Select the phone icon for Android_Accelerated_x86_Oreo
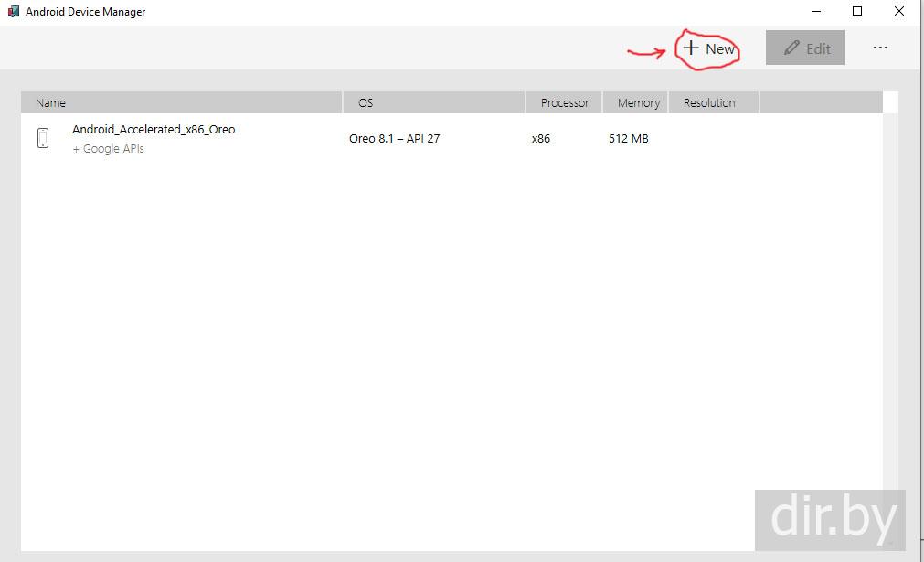Image resolution: width=924 pixels, height=562 pixels. pos(43,138)
